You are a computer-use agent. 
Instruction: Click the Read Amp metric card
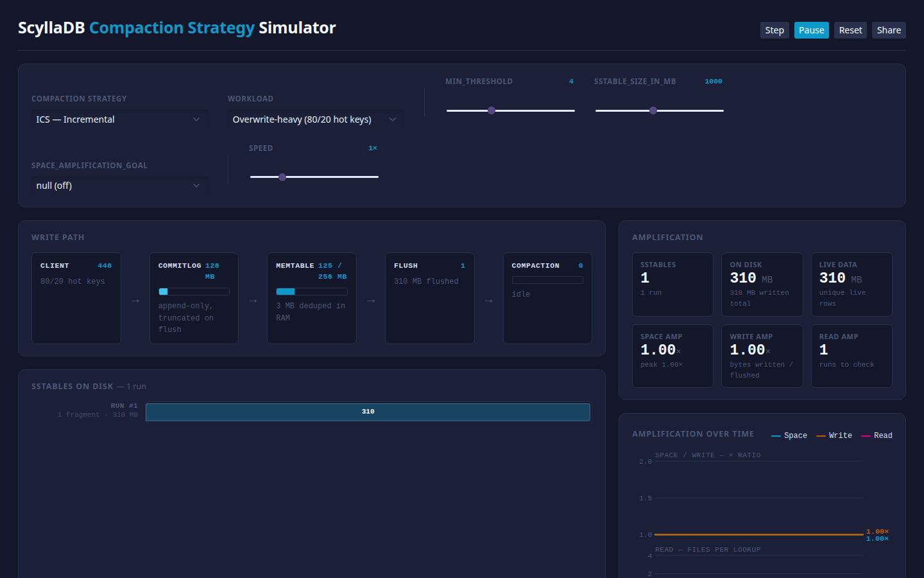(851, 356)
